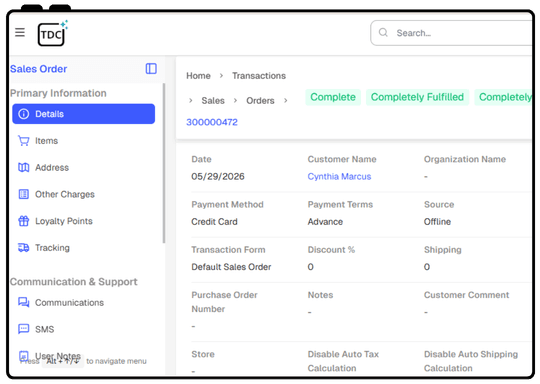Click the Notes label

320,295
